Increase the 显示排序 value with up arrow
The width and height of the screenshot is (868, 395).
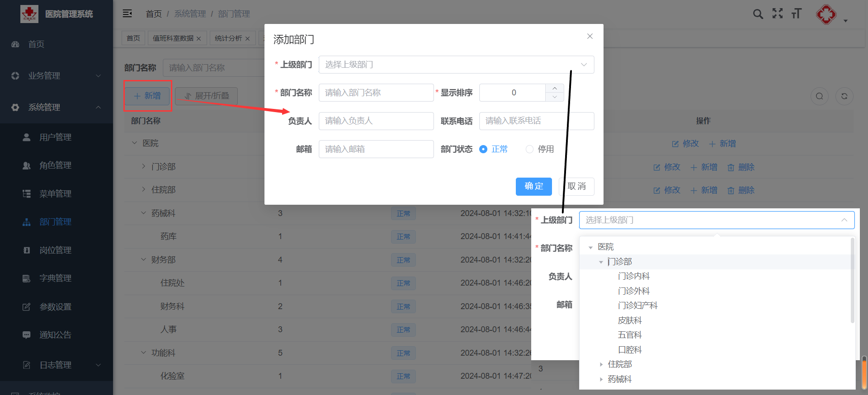555,88
